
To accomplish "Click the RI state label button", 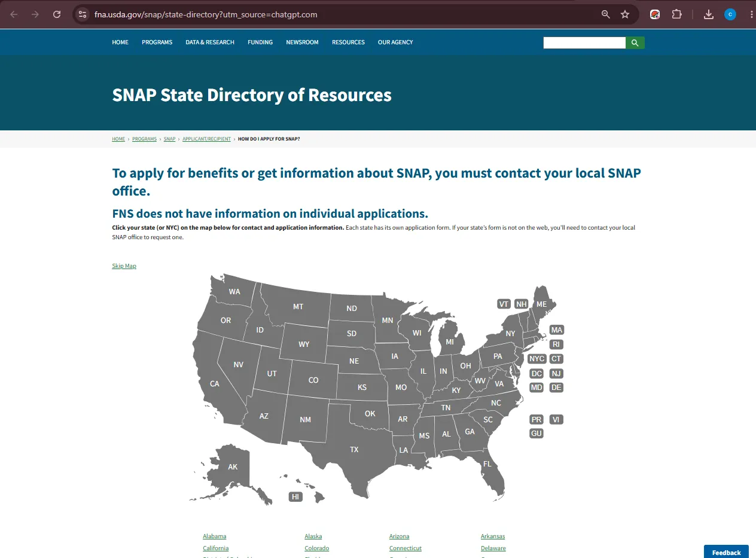I will coord(556,344).
